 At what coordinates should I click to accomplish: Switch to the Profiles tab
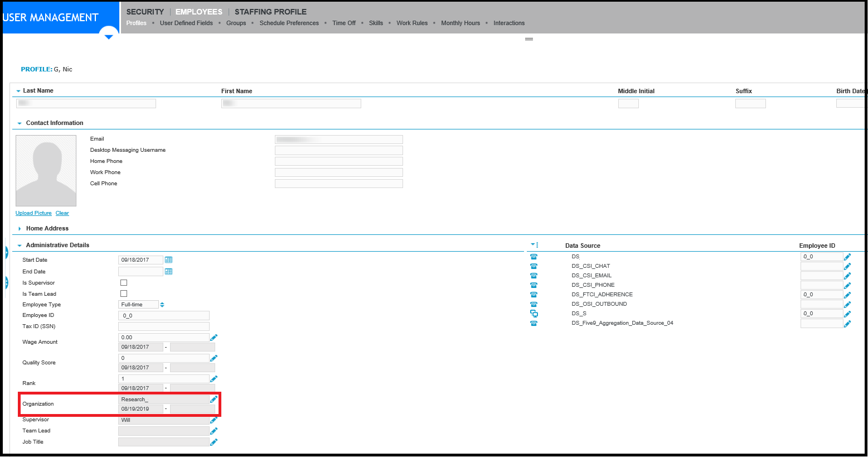coord(136,23)
